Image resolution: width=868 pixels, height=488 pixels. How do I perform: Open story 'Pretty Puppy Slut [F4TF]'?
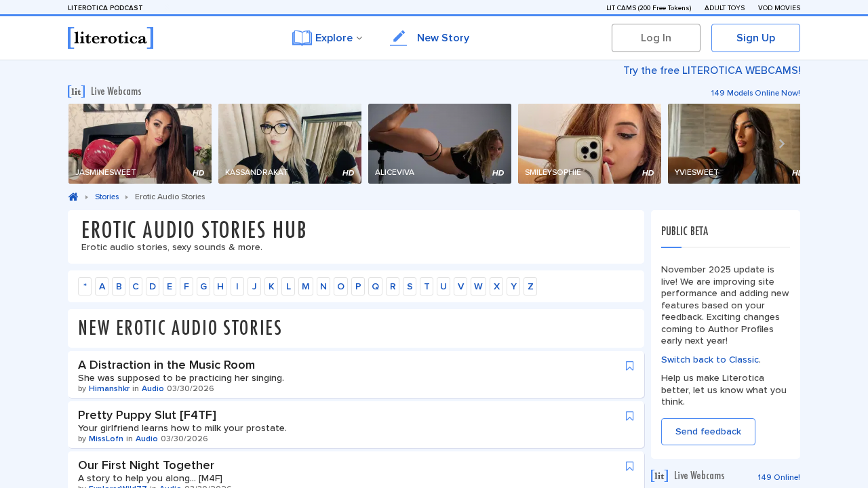(147, 415)
